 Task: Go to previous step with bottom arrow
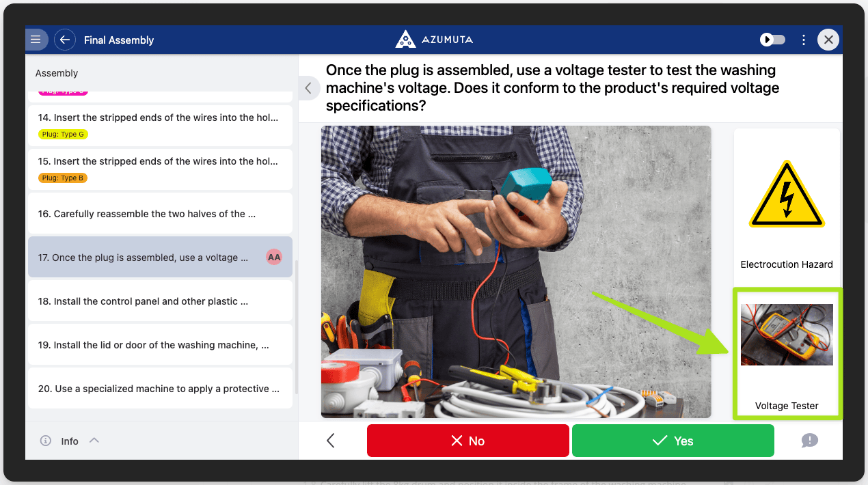(x=331, y=441)
